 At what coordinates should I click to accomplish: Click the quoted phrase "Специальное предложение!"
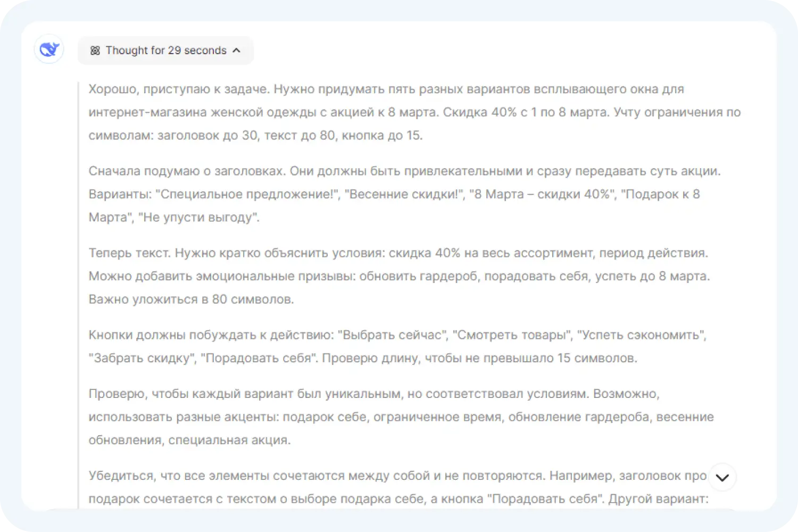tap(247, 194)
